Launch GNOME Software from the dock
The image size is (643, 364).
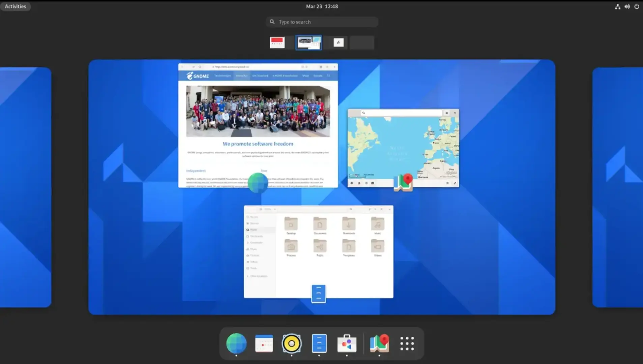[x=347, y=343]
